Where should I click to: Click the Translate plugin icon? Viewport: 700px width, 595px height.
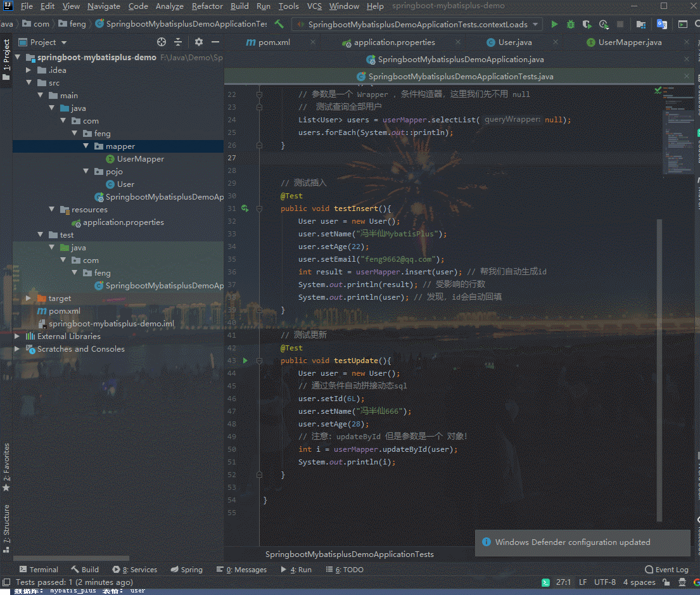coord(661,24)
